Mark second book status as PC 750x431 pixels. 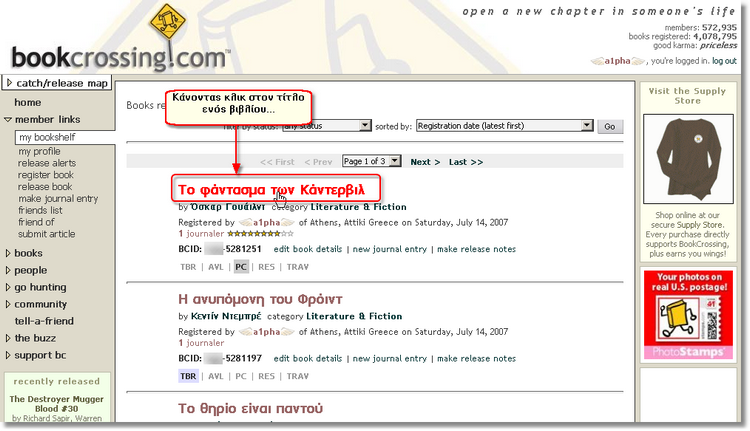point(240,376)
